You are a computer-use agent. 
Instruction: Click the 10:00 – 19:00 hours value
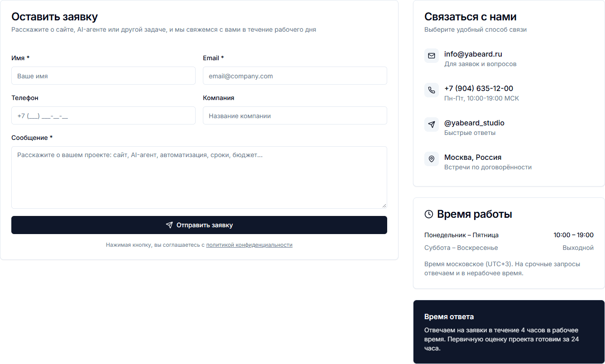tap(573, 235)
